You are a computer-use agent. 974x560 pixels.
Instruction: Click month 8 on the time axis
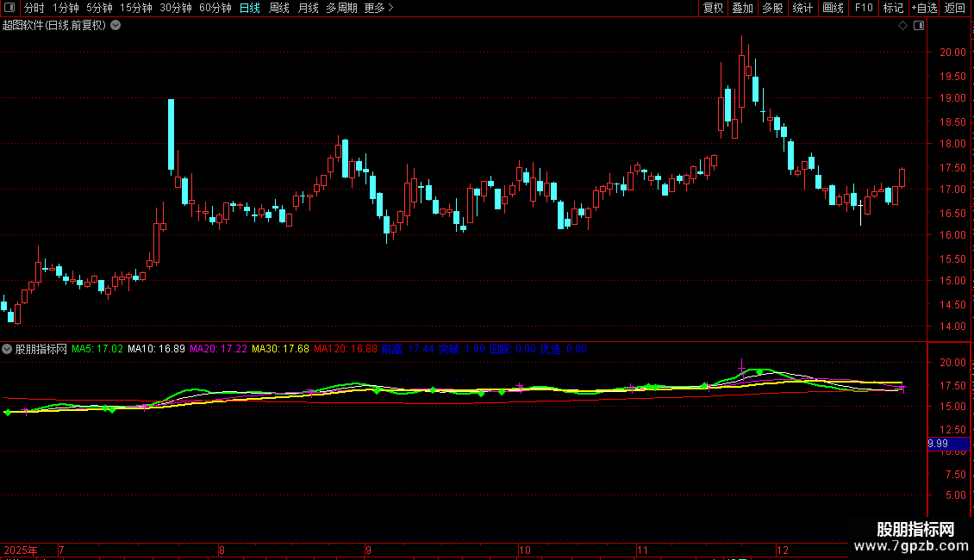(x=222, y=550)
